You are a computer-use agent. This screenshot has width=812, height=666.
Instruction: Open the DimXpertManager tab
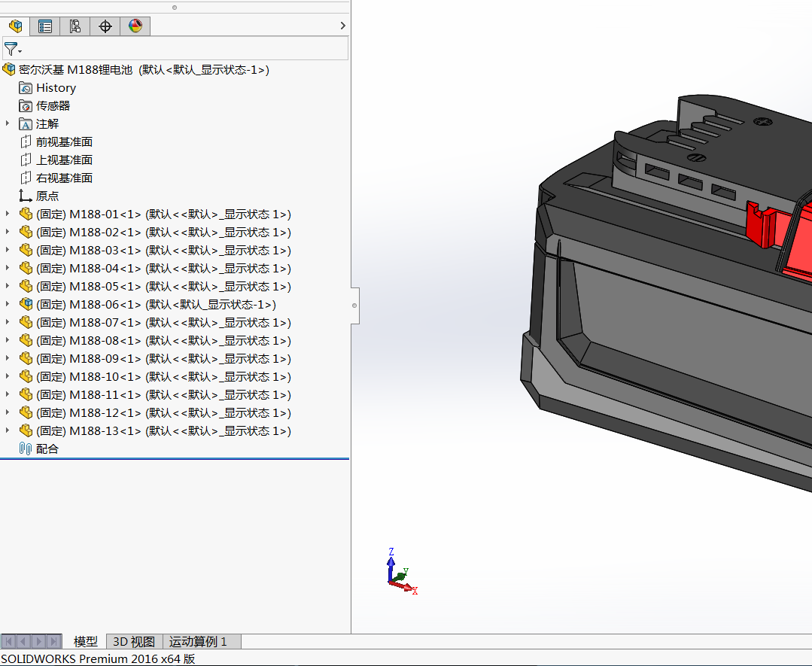point(105,26)
